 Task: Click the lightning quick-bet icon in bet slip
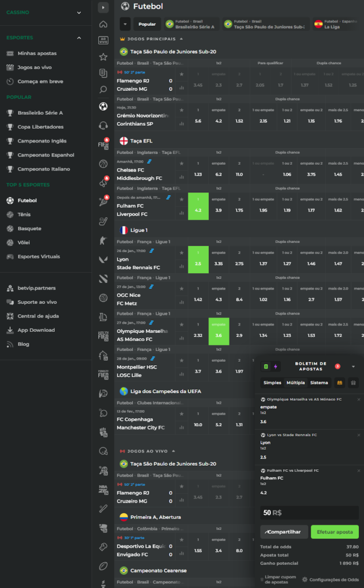pyautogui.click(x=276, y=366)
